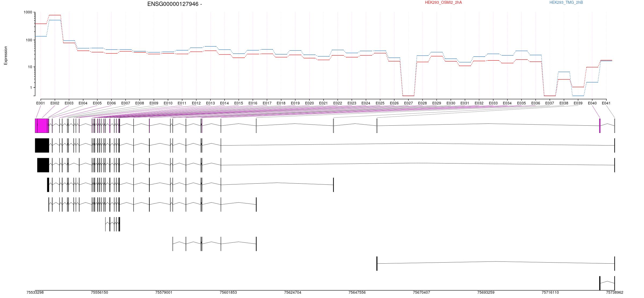Click exon label E018
The image size is (644, 298).
[x=281, y=103]
